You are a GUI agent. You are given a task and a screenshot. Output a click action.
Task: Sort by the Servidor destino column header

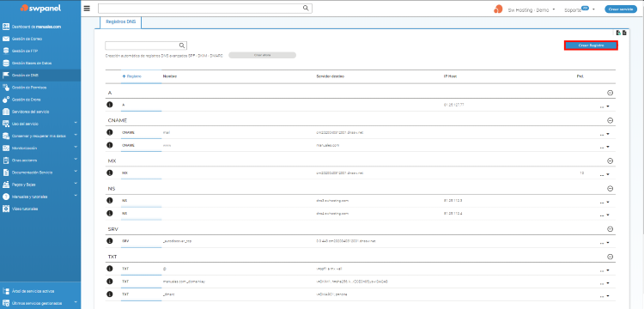pyautogui.click(x=331, y=76)
